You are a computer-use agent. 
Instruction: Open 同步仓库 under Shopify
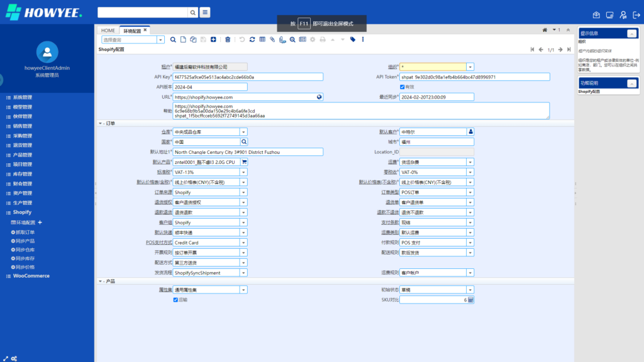(23, 250)
